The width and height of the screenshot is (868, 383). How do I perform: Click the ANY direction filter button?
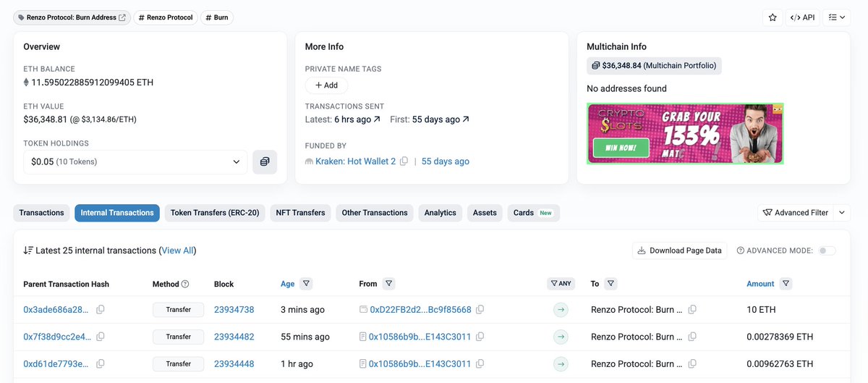tap(561, 284)
